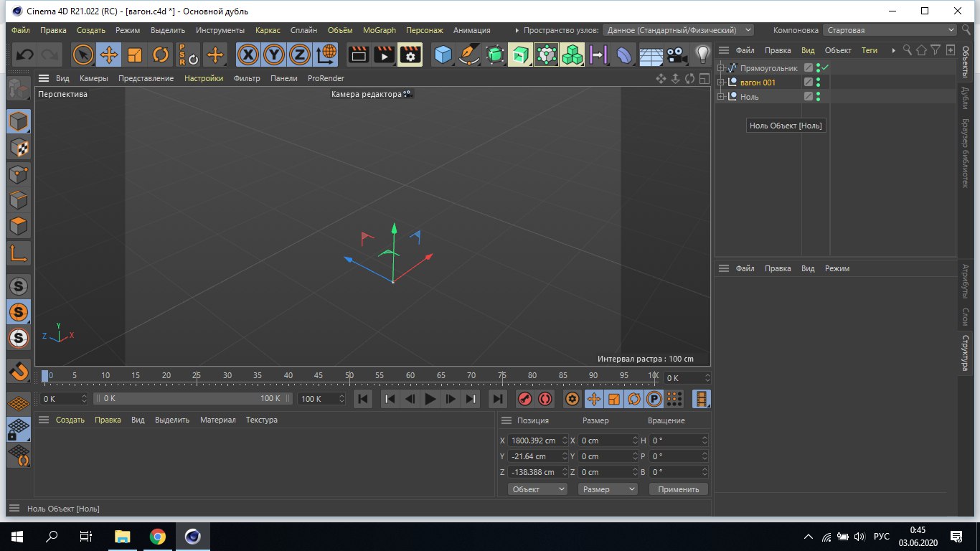Switch to Model mode cube icon
Image resolution: width=980 pixels, height=551 pixels.
tap(19, 122)
